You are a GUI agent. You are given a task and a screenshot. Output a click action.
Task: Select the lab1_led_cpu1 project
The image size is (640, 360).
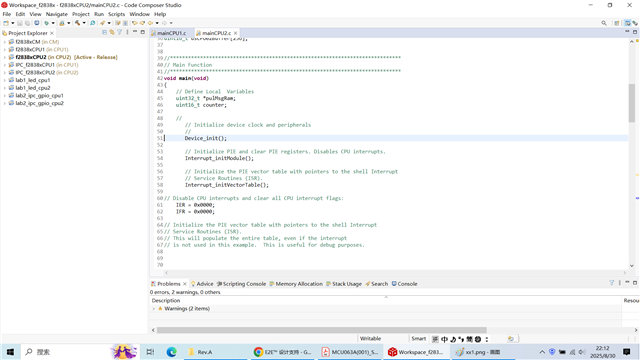coord(33,80)
